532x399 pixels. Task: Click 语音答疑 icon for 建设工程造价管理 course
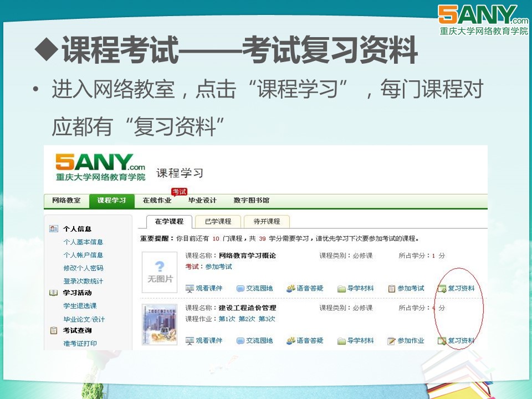click(x=291, y=341)
